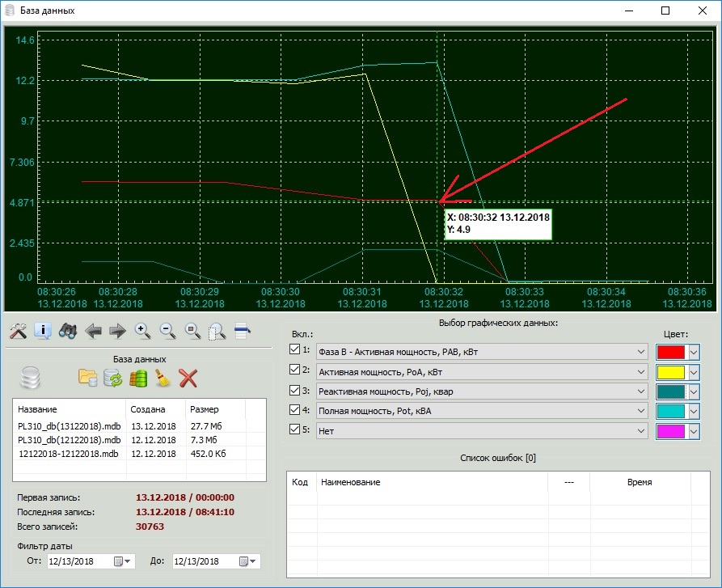722x588 pixels.
Task: Open the color dropdown arrow beside the dark teal swatch
Action: pyautogui.click(x=694, y=391)
